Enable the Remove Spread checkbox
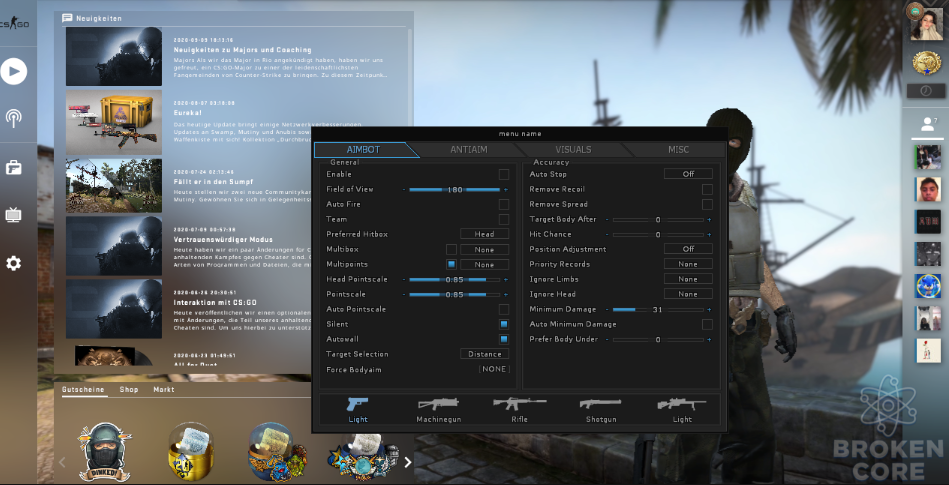The width and height of the screenshot is (949, 485). click(x=707, y=205)
